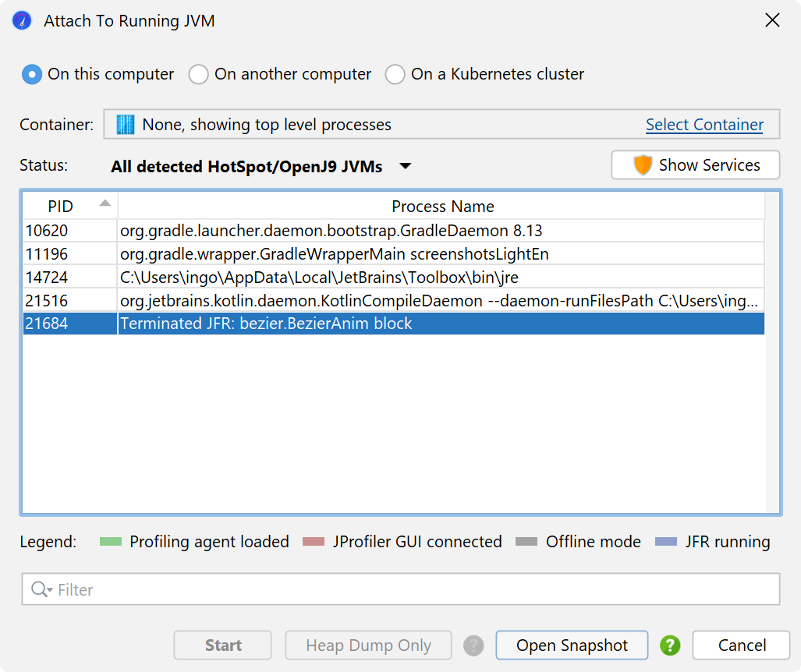801x672 pixels.
Task: Click the gray help icon next to Heap Dump Only
Action: click(x=473, y=645)
